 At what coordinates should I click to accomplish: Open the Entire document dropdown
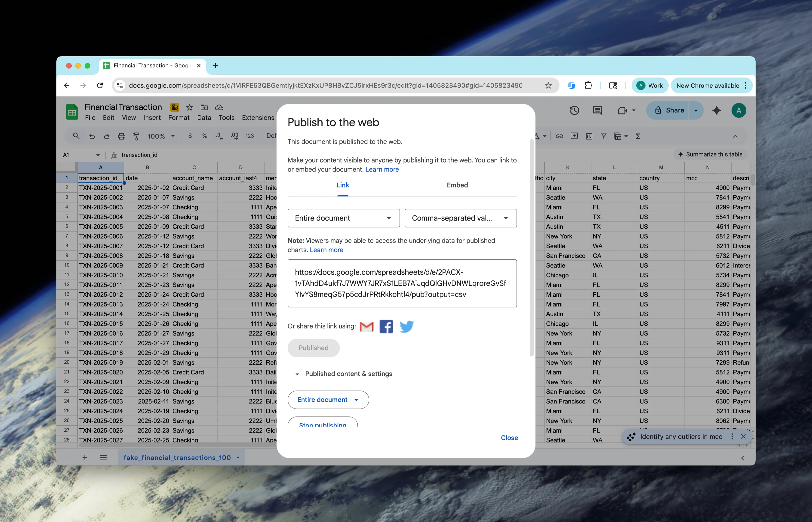[343, 218]
